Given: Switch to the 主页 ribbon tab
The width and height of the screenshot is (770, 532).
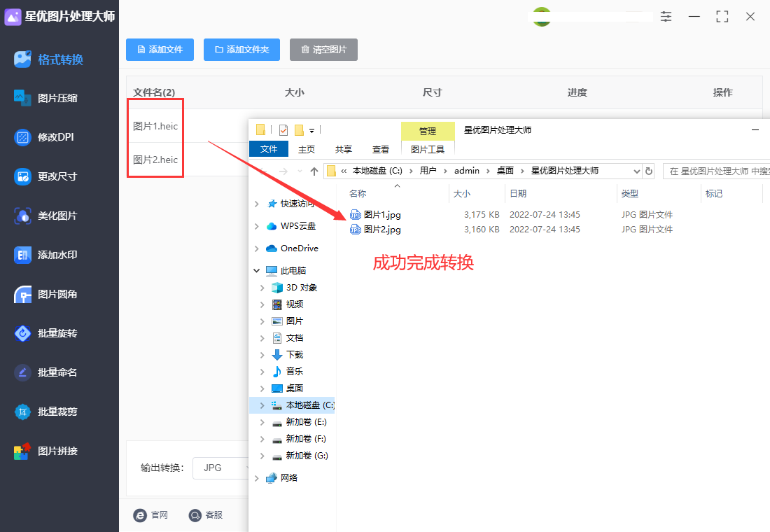Looking at the screenshot, I should click(307, 149).
